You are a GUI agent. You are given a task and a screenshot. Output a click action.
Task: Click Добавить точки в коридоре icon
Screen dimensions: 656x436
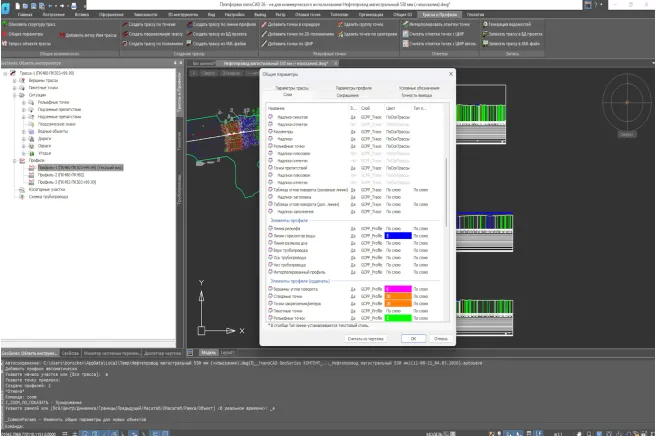263,25
